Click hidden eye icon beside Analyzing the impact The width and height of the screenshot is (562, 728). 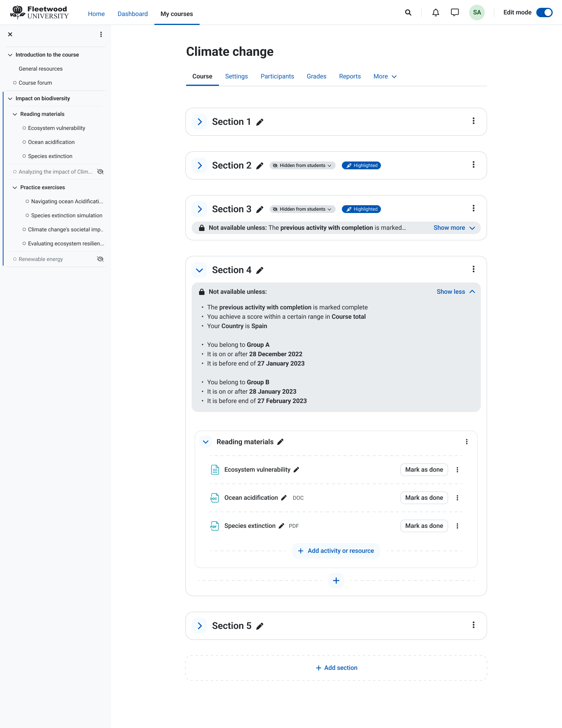click(100, 172)
